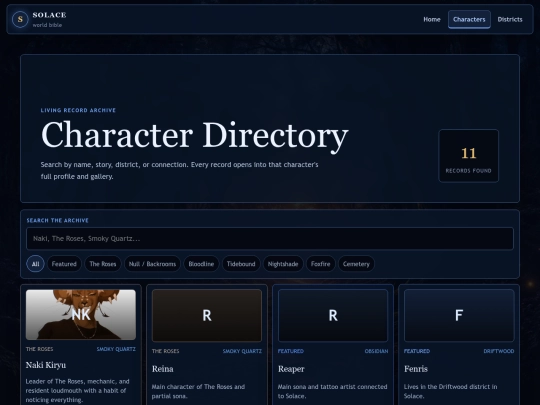Screen dimensions: 540x405
Task: Click Fenris's Driftwood district description
Action: click(450, 391)
